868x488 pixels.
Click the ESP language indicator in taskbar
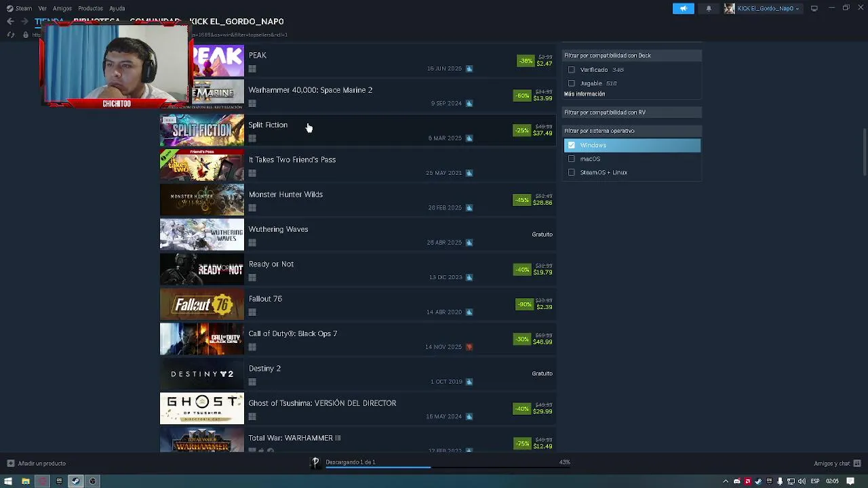(x=815, y=481)
